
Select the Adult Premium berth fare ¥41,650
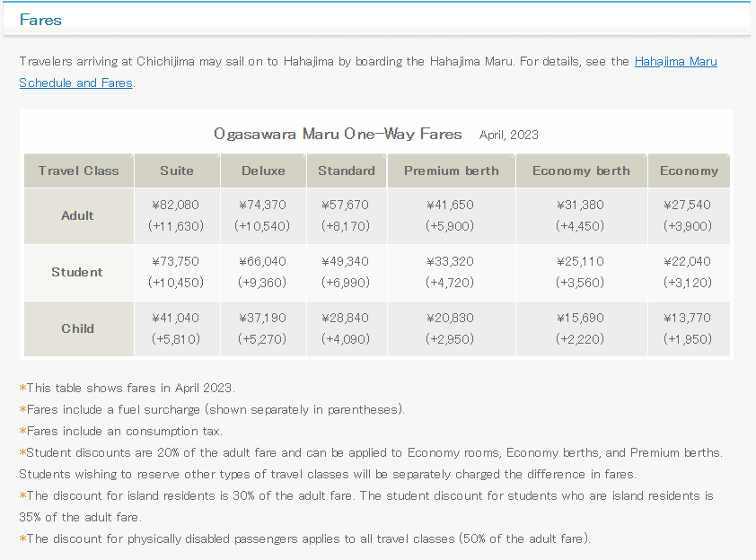coord(451,205)
